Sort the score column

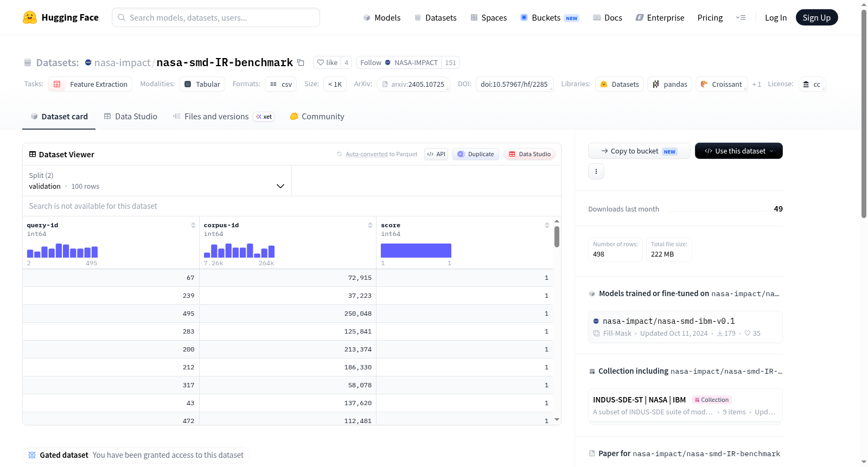(x=547, y=225)
